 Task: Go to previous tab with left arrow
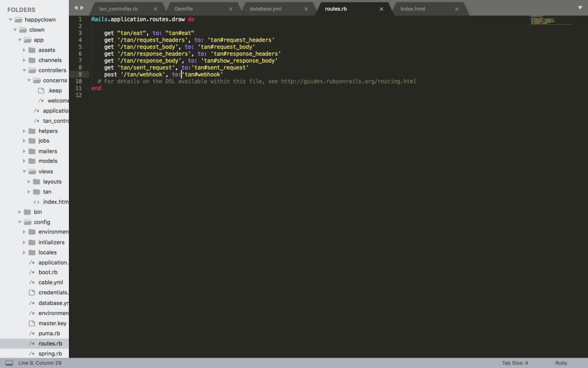[x=76, y=7]
